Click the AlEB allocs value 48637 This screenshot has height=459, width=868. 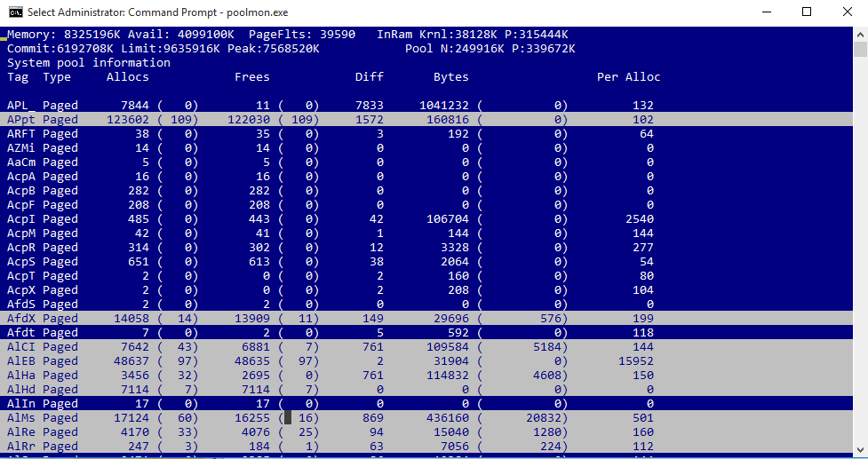coord(131,361)
